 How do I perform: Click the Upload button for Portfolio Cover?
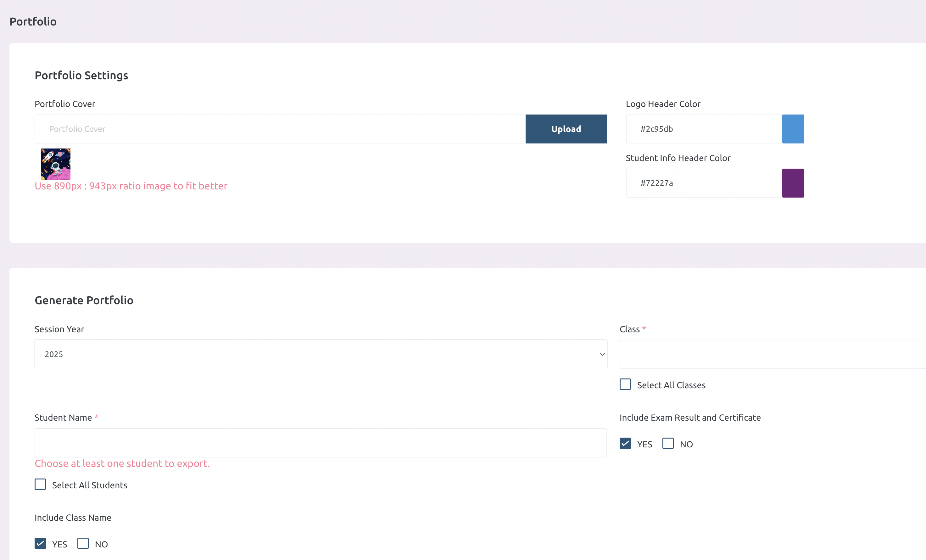coord(566,129)
